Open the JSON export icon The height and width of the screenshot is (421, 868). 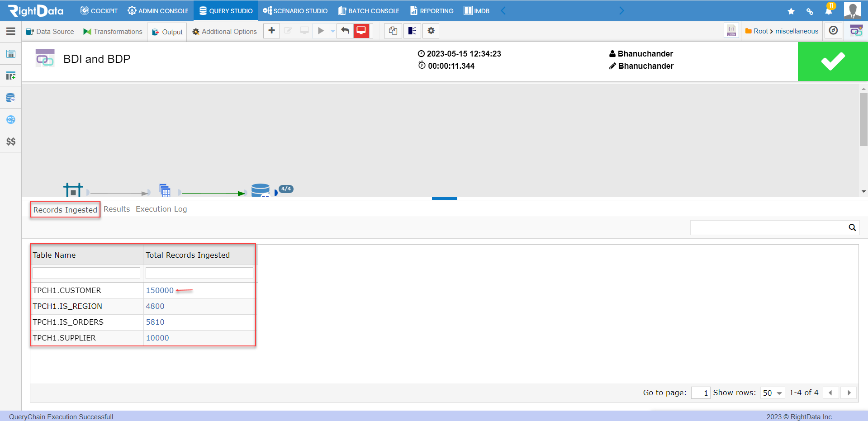[x=731, y=31]
